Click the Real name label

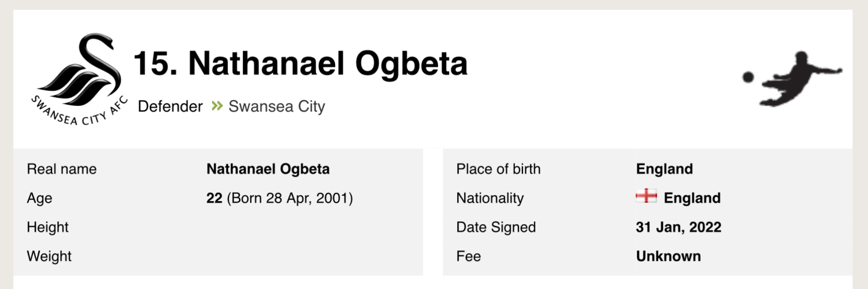tap(62, 169)
